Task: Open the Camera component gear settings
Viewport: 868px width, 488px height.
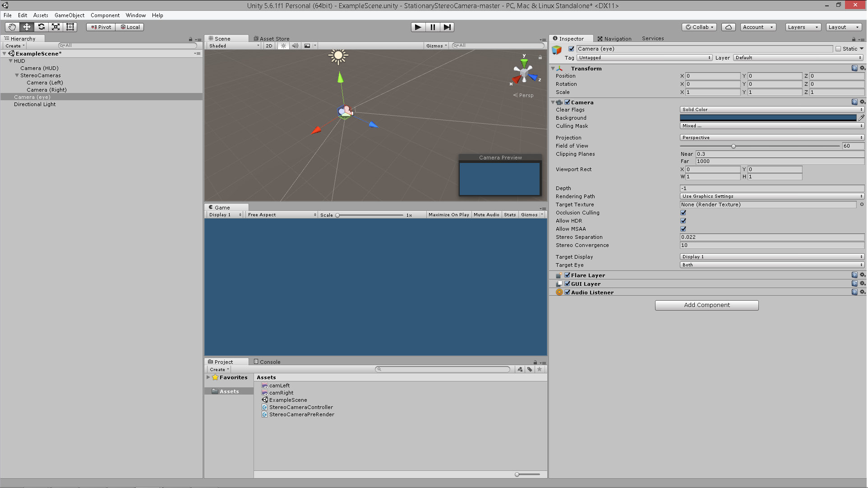Action: [862, 102]
